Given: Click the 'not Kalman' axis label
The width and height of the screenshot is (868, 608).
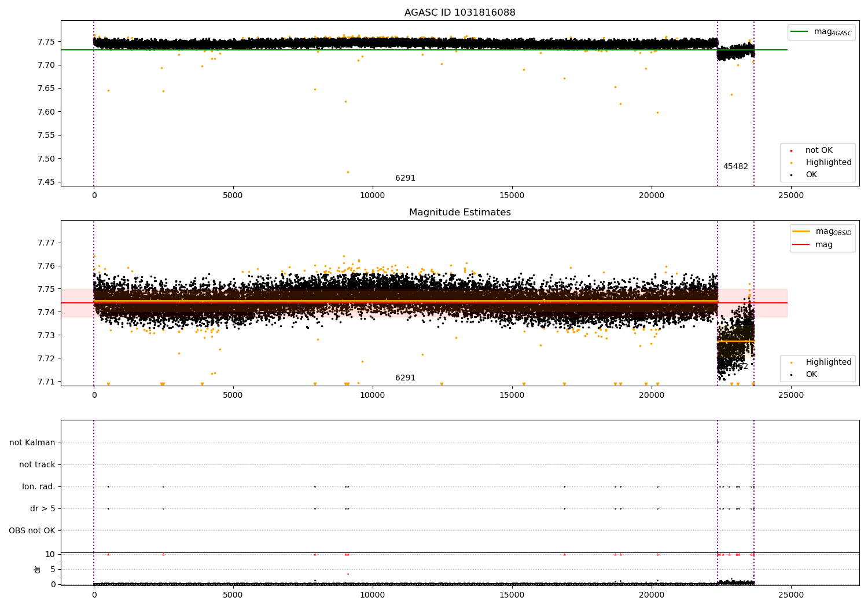Looking at the screenshot, I should 32,443.
